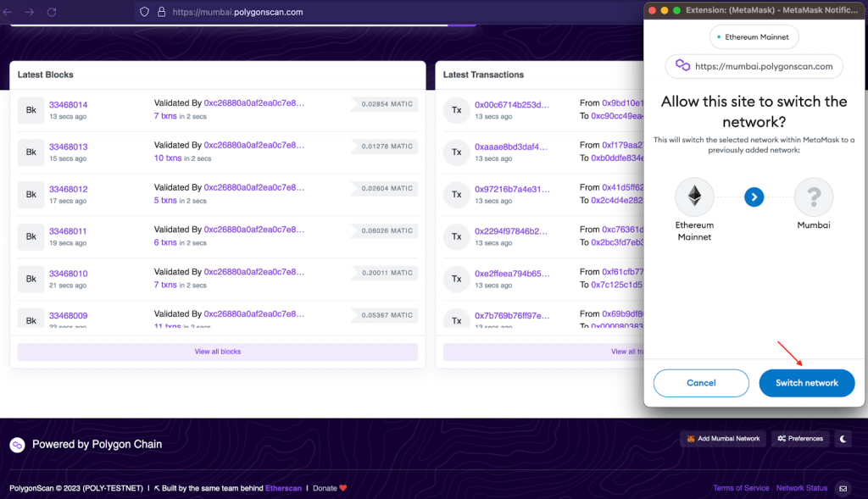Screen dimensions: 868x499
Task: Click the envelope icon in the footer
Action: 843,489
